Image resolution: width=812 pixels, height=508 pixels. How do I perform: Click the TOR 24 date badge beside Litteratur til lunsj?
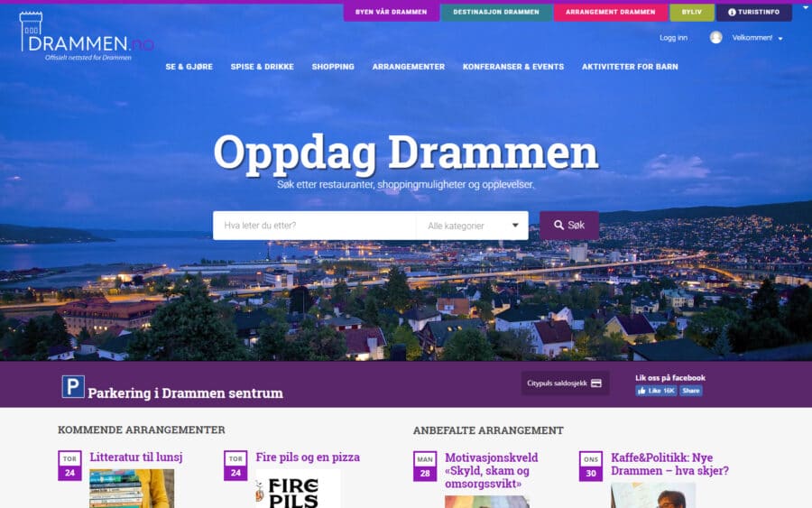coord(69,466)
